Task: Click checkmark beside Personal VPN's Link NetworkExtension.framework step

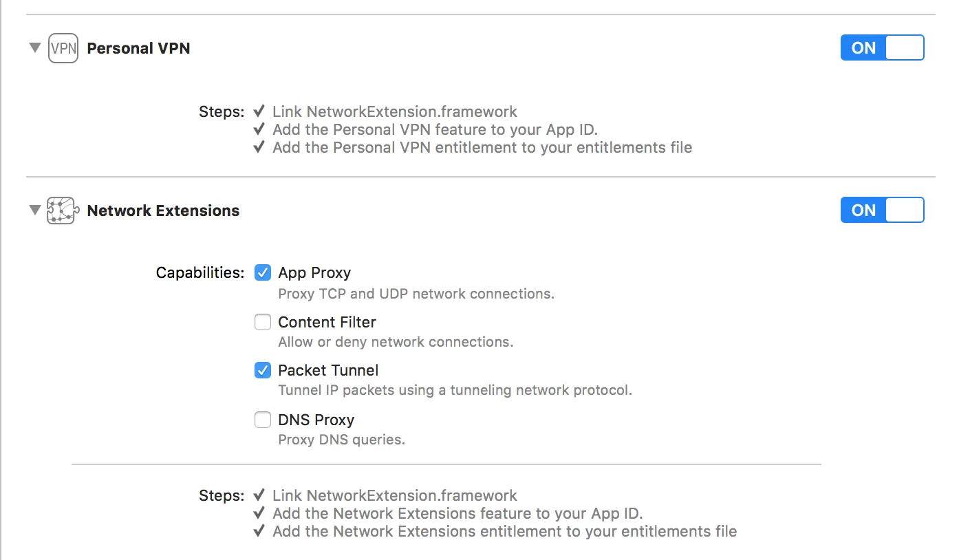Action: tap(259, 111)
